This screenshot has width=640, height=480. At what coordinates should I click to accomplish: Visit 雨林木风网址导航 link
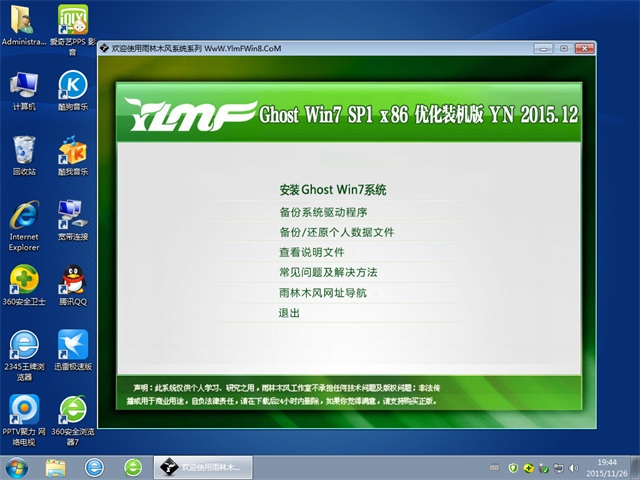click(323, 293)
